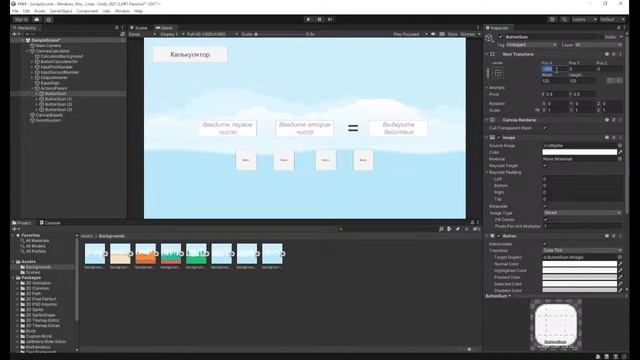This screenshot has width=640, height=360.
Task: Click the Gizmos button in Game view
Action: [469, 34]
